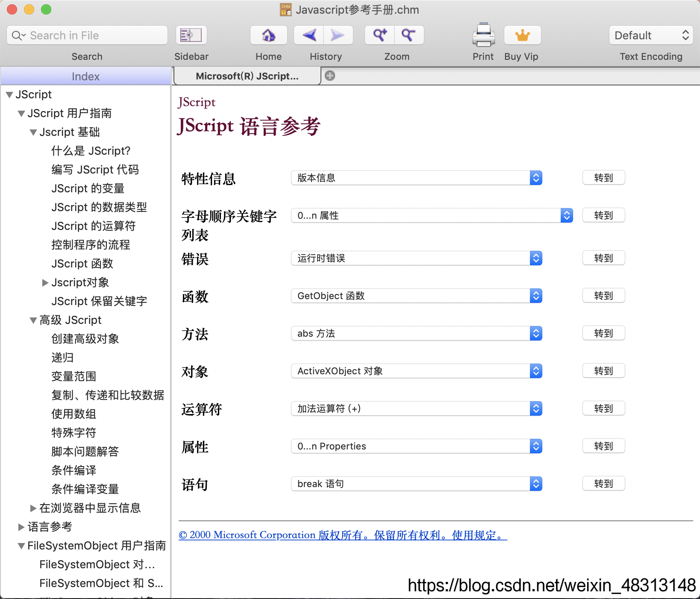Click 转到 button for 函数
700x599 pixels.
coord(603,296)
